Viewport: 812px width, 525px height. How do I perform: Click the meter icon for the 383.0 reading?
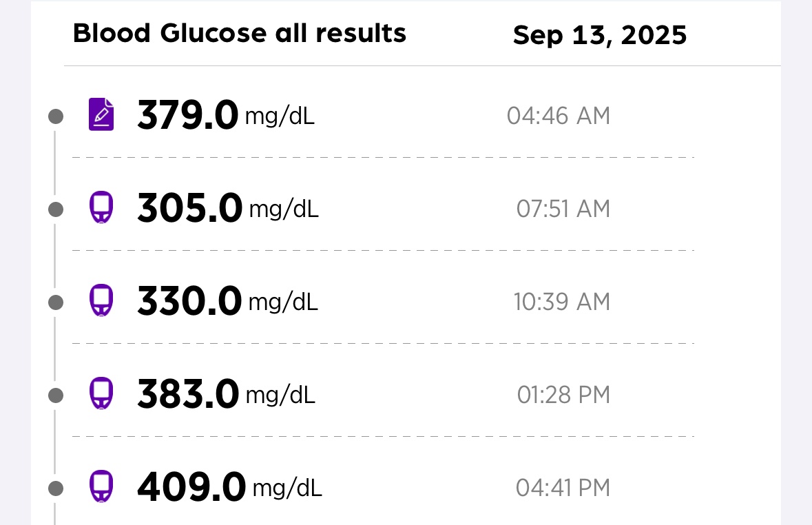click(101, 394)
